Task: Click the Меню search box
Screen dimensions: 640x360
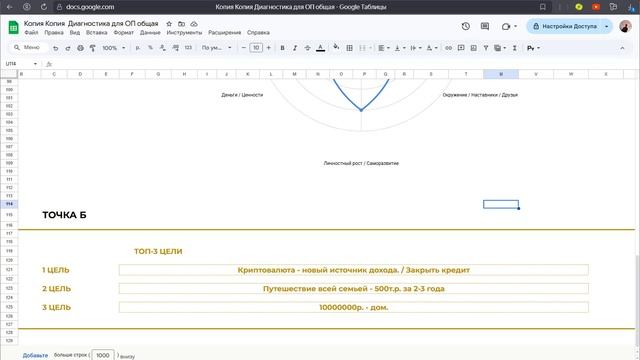Action: click(x=29, y=48)
